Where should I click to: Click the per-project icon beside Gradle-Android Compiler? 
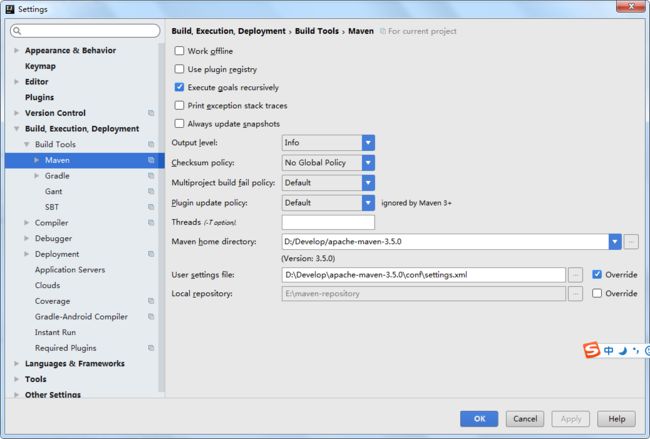click(151, 317)
